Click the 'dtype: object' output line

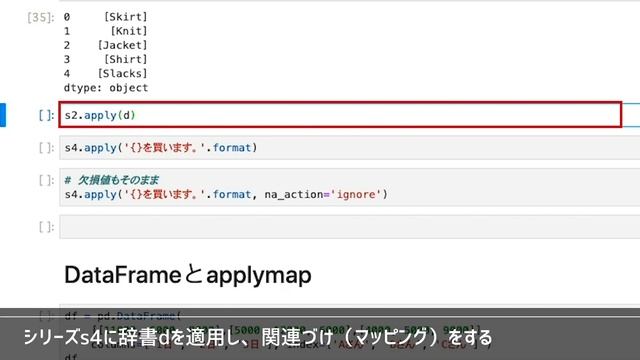tap(106, 88)
